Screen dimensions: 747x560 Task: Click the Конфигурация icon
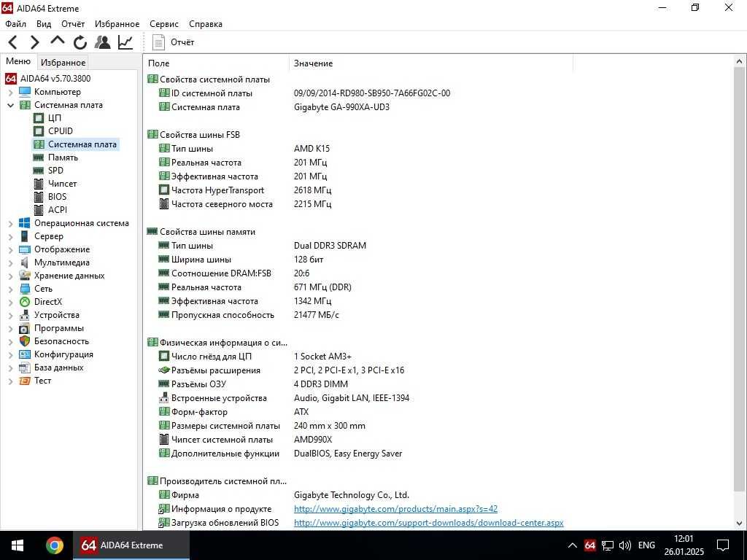(x=25, y=354)
